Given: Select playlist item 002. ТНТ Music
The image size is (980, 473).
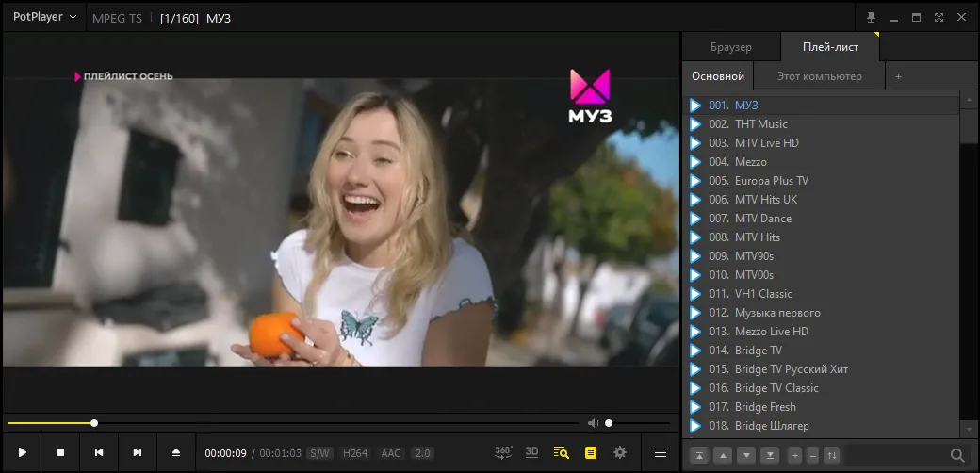Looking at the screenshot, I should (821, 124).
